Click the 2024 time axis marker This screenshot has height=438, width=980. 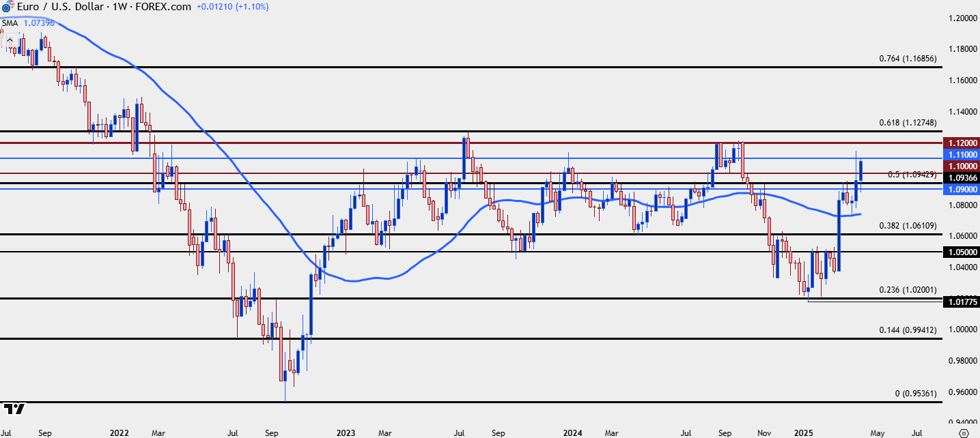point(573,433)
